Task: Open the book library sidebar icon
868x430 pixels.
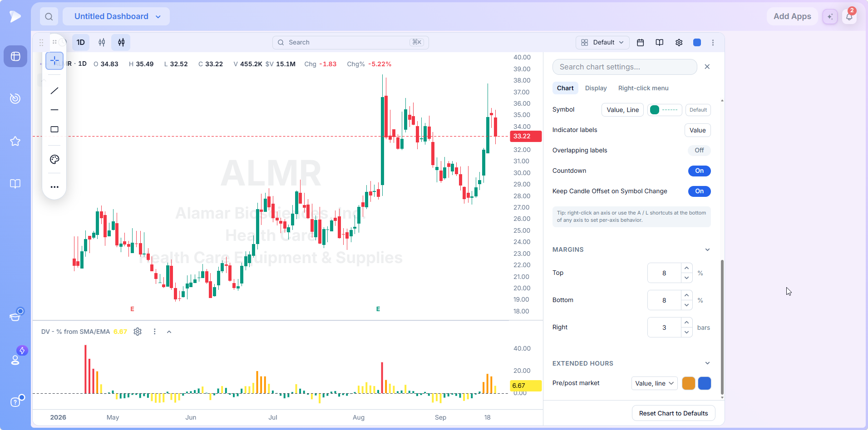Action: 15,184
